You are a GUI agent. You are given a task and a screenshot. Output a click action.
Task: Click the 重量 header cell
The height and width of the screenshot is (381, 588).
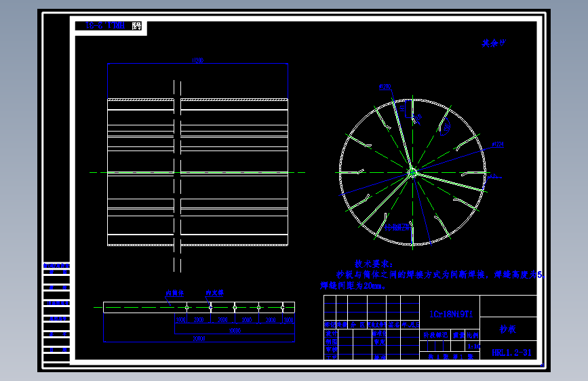coord(458,335)
